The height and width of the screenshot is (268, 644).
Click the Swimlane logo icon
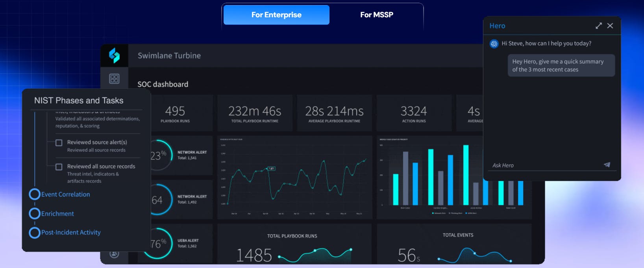114,55
